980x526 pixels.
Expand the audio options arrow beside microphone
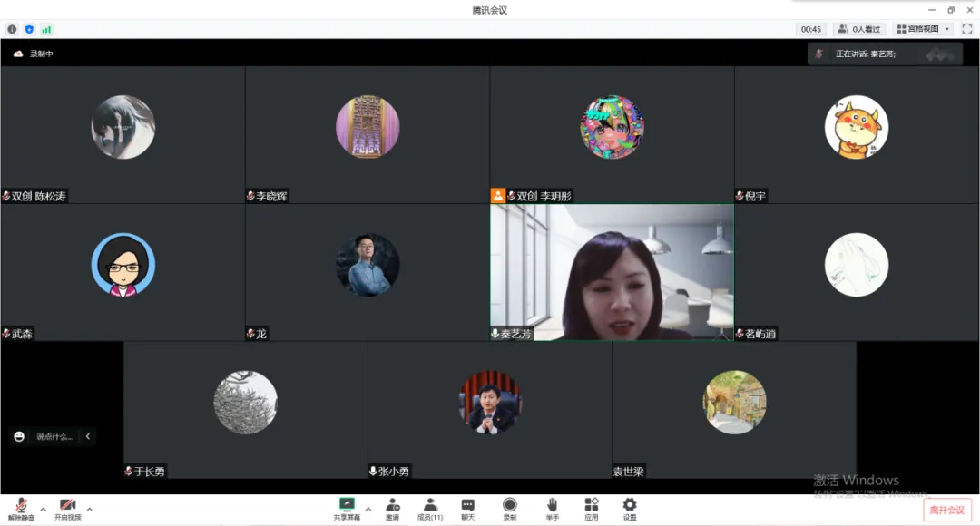43,509
